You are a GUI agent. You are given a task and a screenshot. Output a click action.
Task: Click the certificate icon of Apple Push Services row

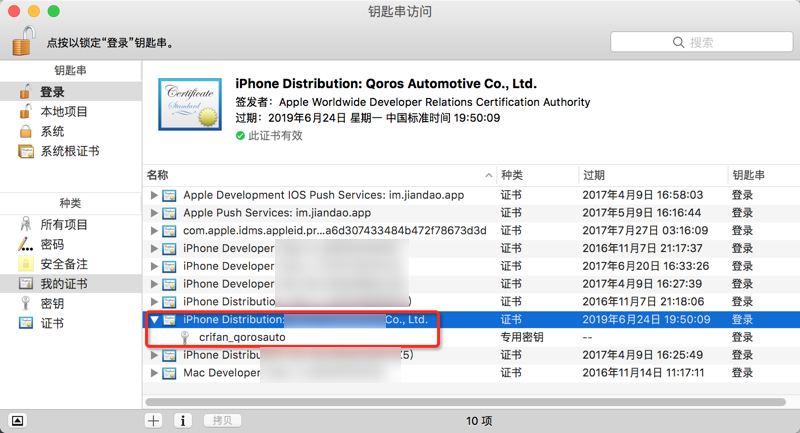(169, 213)
